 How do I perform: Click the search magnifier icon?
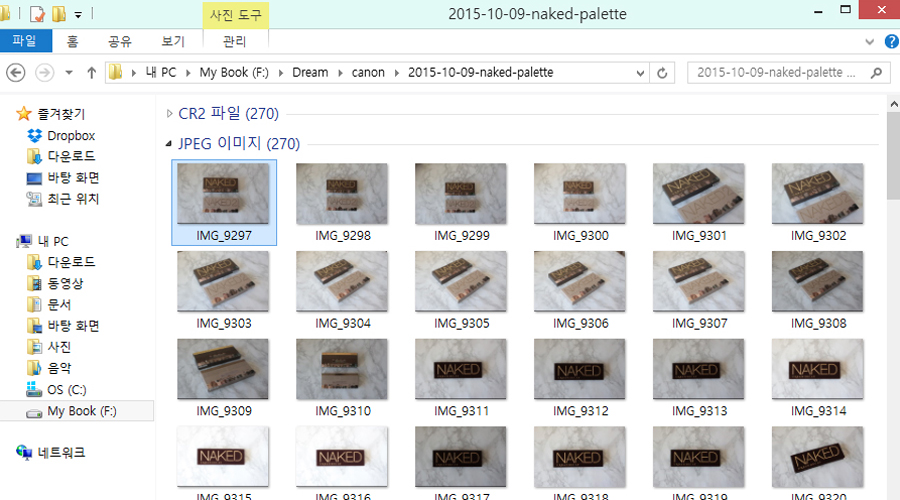coord(876,73)
